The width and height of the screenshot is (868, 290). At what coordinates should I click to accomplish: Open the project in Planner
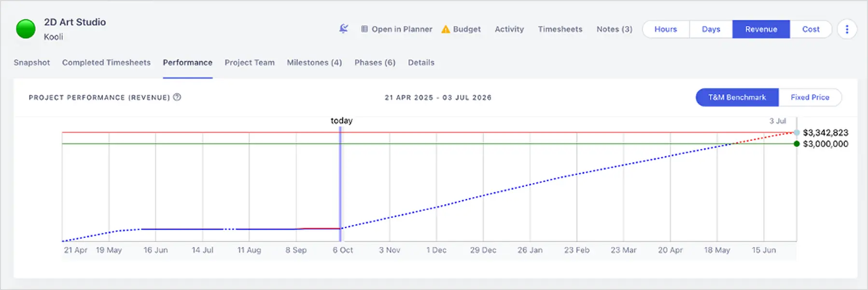[x=396, y=29]
